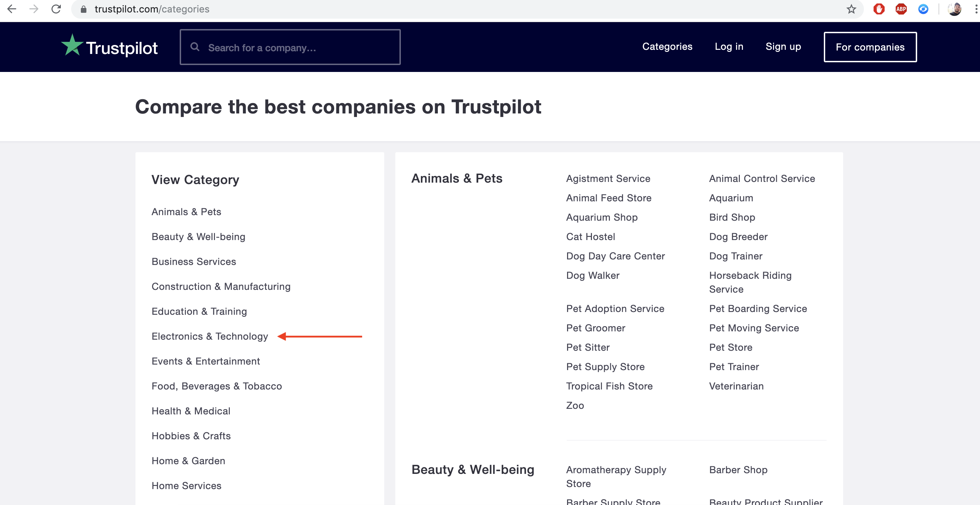Open the Pet Store subcategory link
The image size is (980, 505).
731,348
